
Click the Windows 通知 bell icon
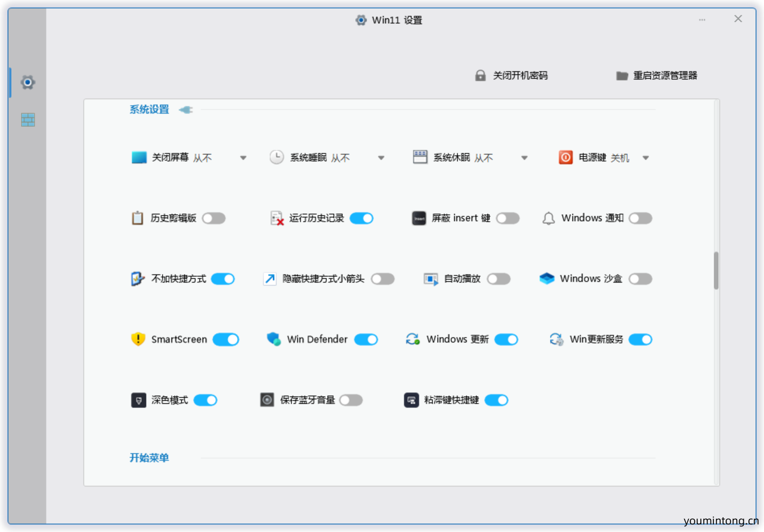548,218
